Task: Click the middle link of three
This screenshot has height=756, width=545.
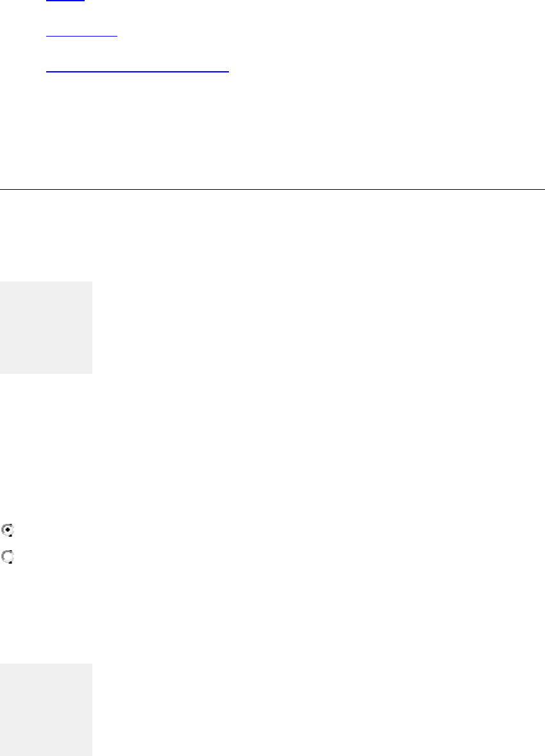Action: pos(82,36)
